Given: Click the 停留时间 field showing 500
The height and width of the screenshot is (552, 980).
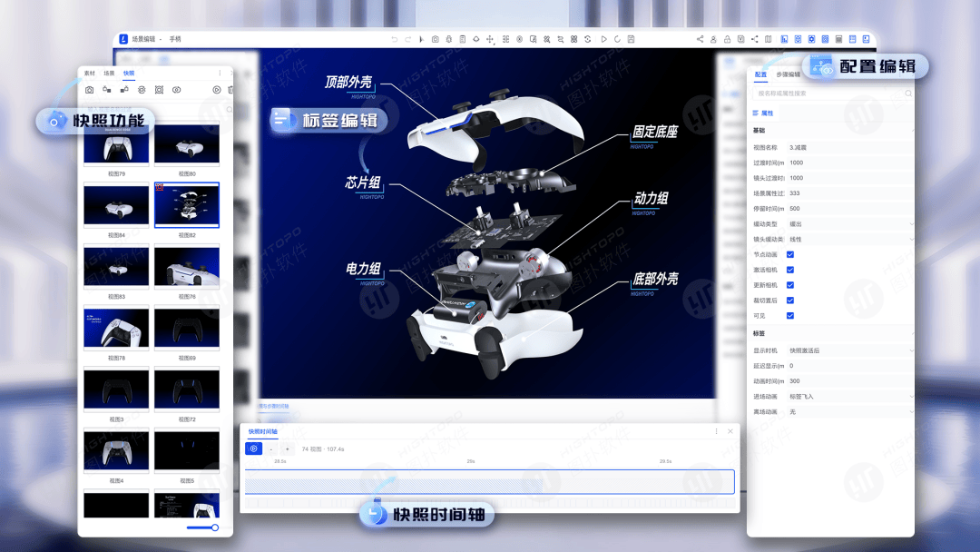Looking at the screenshot, I should tap(850, 209).
